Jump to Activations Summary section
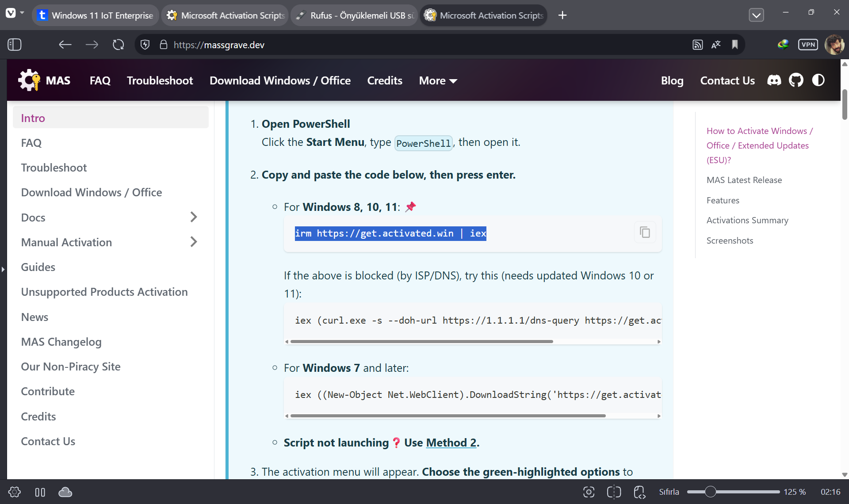This screenshot has width=849, height=504. point(747,220)
